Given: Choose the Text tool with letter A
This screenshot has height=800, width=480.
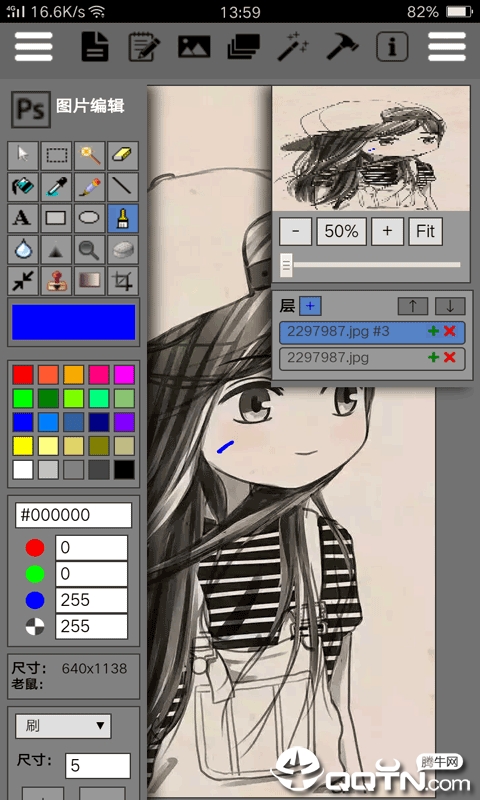Looking at the screenshot, I should tap(23, 218).
